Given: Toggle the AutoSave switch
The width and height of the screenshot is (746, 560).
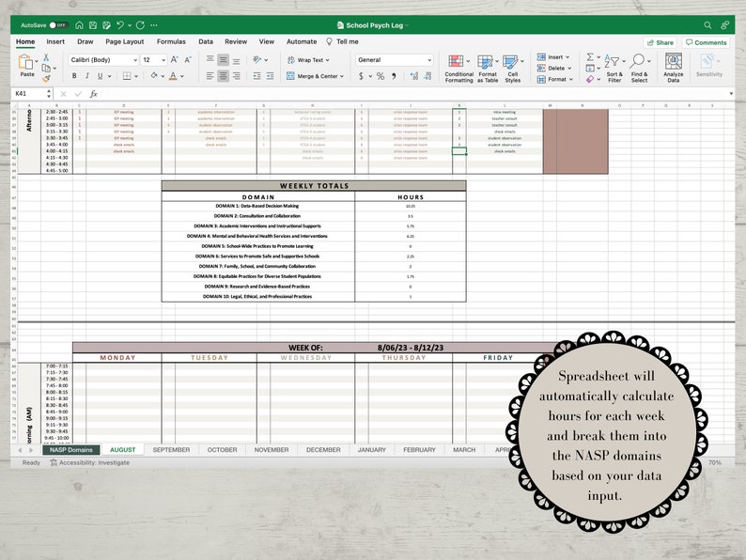Looking at the screenshot, I should 59,25.
